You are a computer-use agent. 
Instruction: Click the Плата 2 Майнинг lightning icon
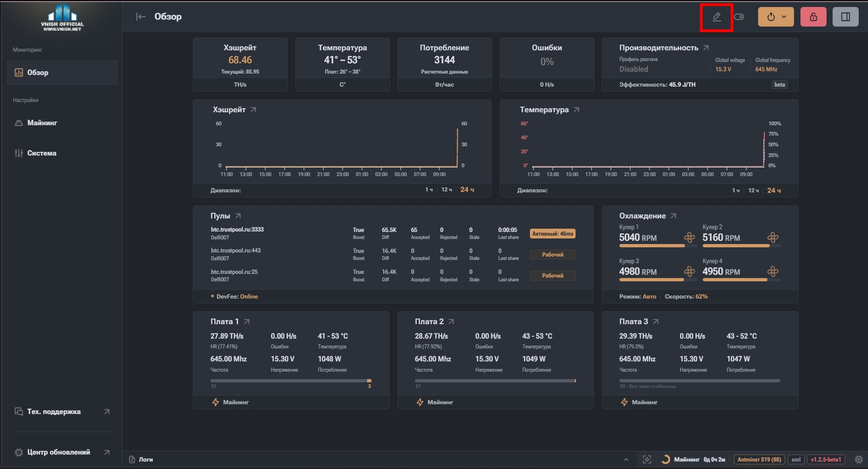click(x=420, y=402)
